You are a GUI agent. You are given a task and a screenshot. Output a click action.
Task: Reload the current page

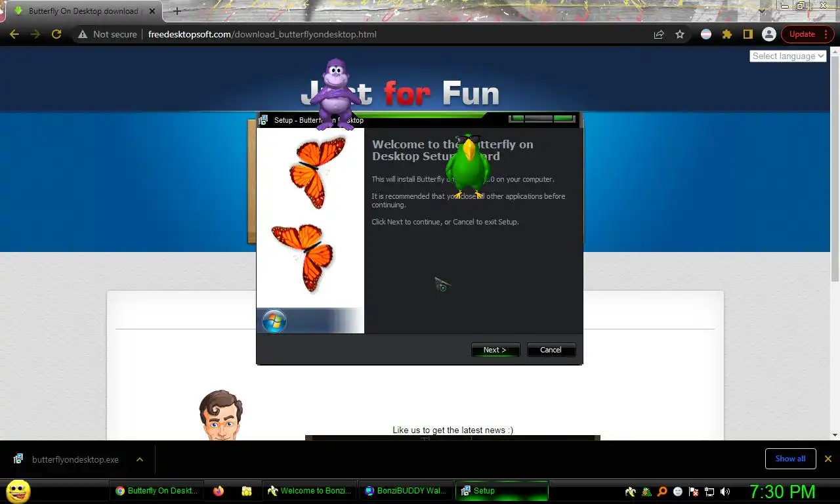[x=56, y=34]
